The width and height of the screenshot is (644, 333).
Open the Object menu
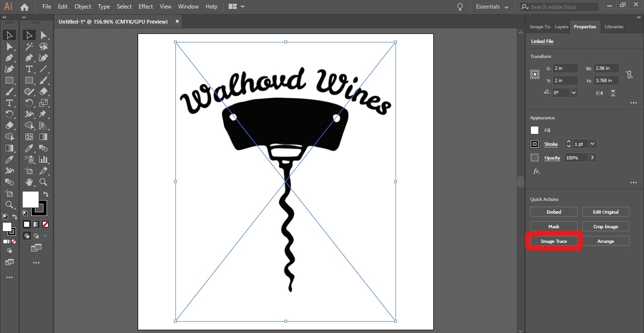coord(83,7)
